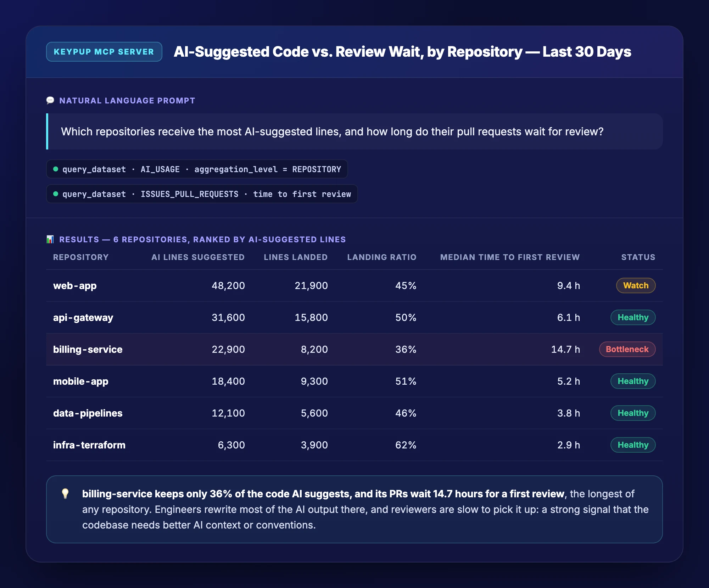Click the 2.9 h review time value
Screen dimensions: 709x588
pos(569,445)
